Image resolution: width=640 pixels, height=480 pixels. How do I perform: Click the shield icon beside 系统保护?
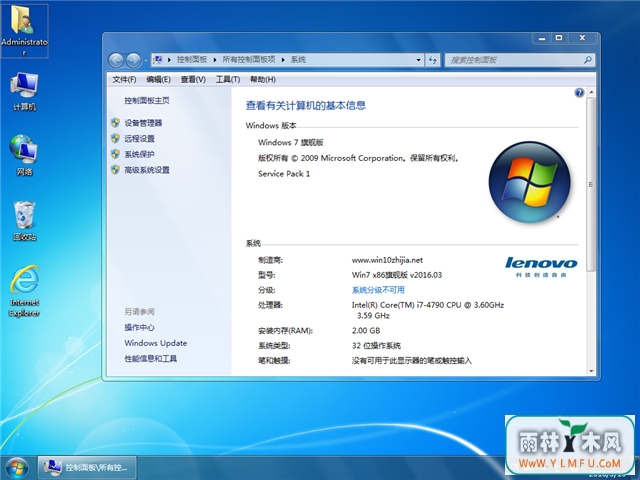click(x=116, y=154)
